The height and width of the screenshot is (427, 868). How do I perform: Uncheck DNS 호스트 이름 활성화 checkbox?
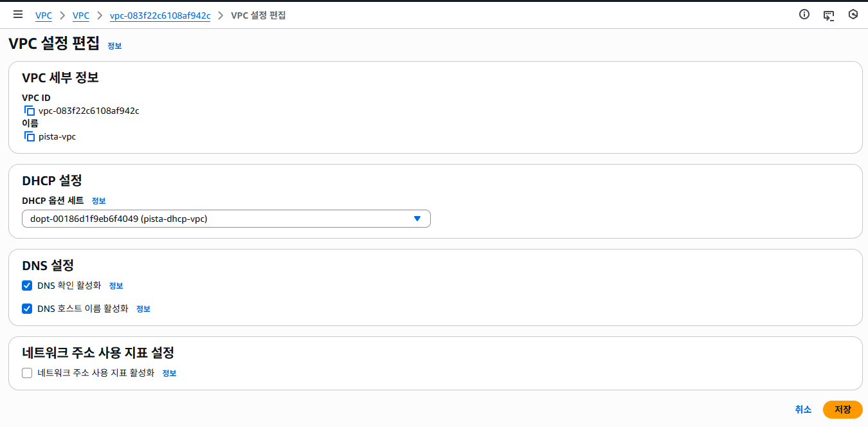click(x=27, y=309)
